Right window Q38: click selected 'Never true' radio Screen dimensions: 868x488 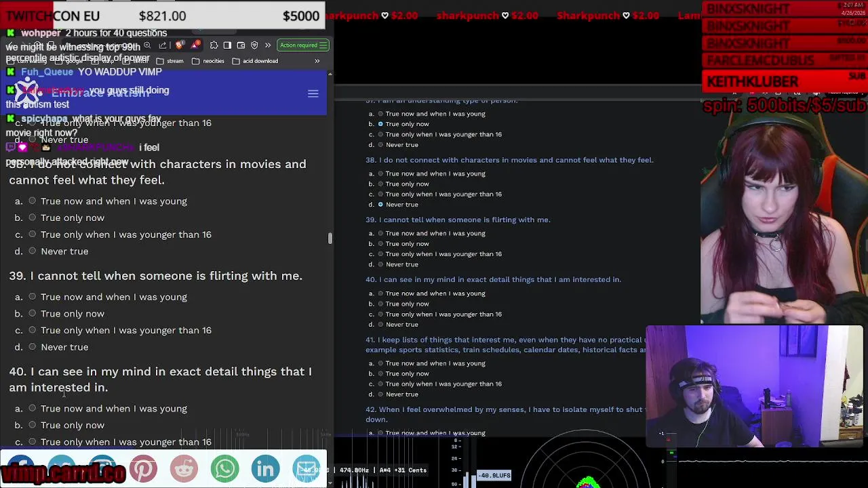coord(380,205)
